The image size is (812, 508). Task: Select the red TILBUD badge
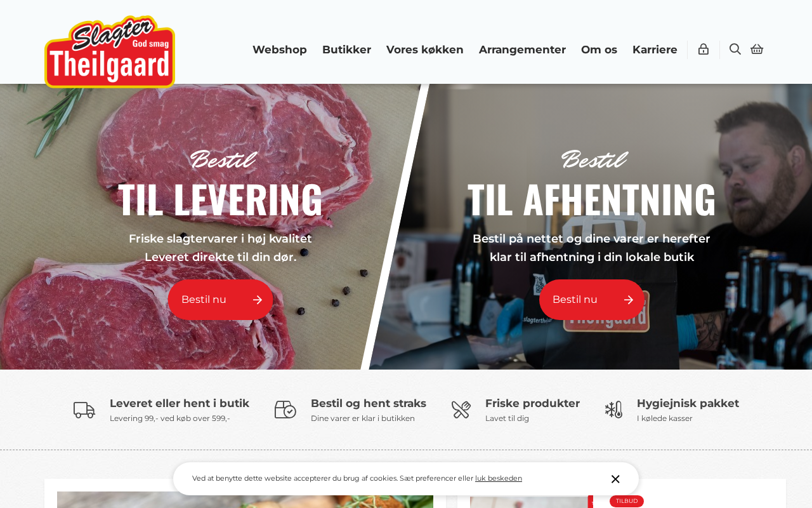627,501
